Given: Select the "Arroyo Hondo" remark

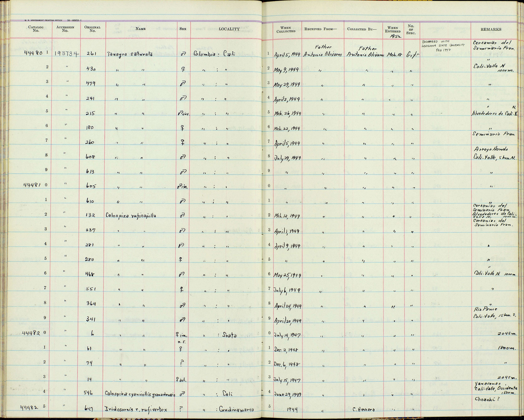Looking at the screenshot, I should tap(491, 149).
